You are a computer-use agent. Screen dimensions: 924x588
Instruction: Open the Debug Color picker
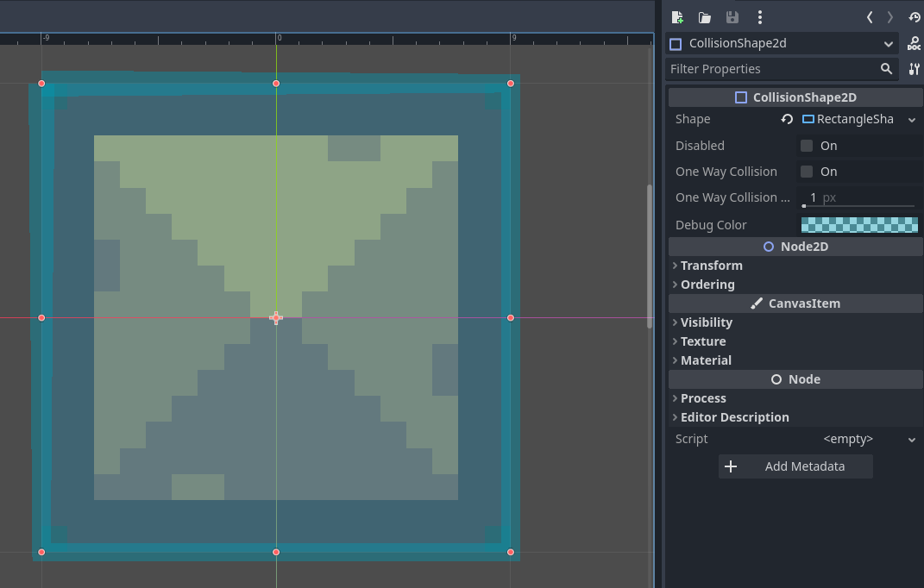pos(859,224)
